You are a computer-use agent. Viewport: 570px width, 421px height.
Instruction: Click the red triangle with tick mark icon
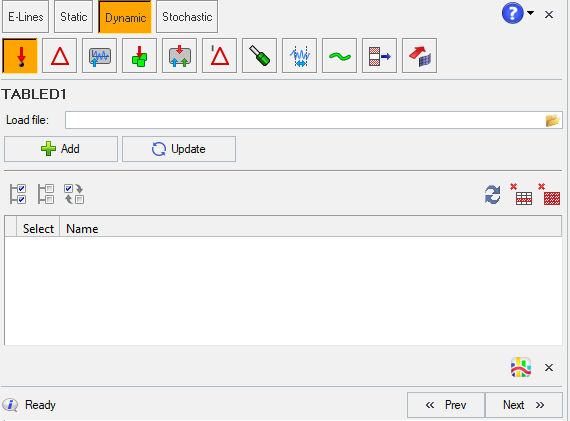[x=220, y=56]
